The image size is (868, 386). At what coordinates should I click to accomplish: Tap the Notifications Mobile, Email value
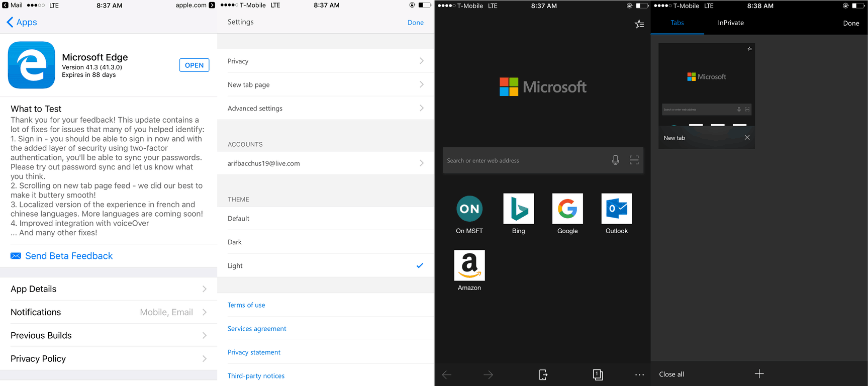pos(166,312)
